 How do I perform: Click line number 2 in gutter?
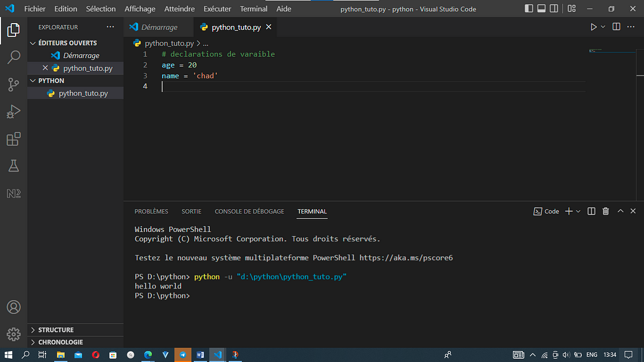tap(145, 65)
